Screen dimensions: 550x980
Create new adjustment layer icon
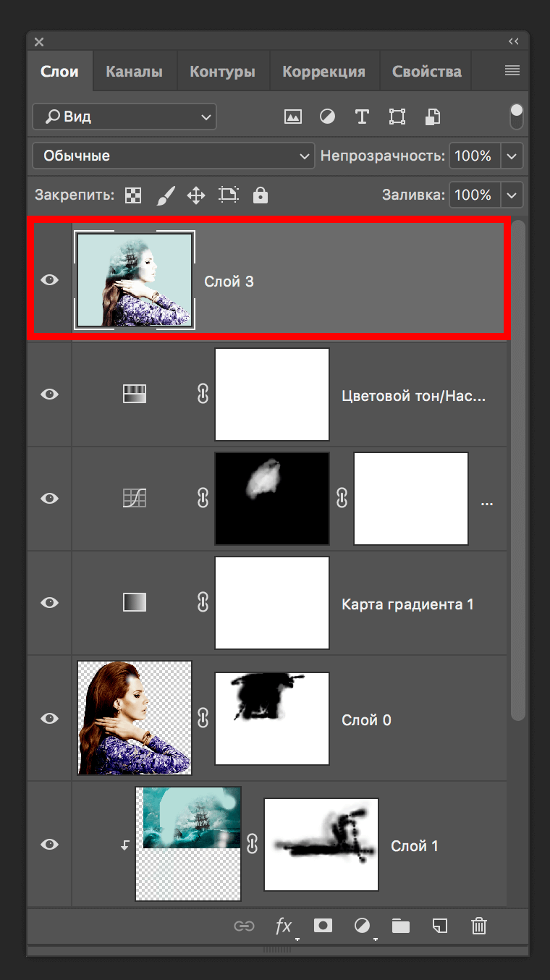362,925
